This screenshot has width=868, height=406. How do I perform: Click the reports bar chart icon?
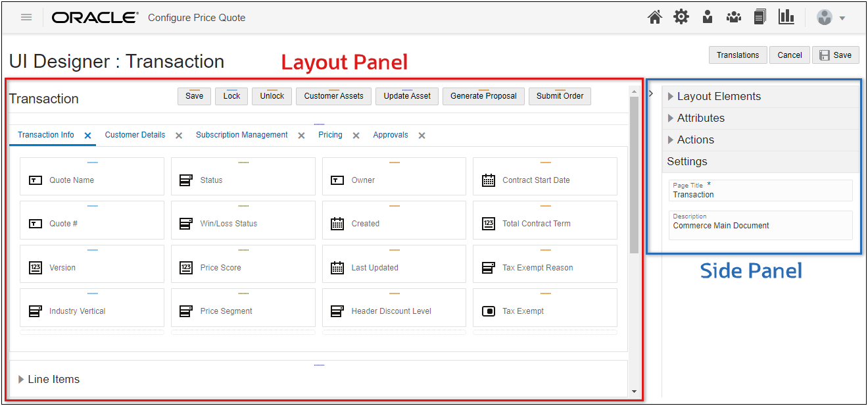[x=786, y=16]
